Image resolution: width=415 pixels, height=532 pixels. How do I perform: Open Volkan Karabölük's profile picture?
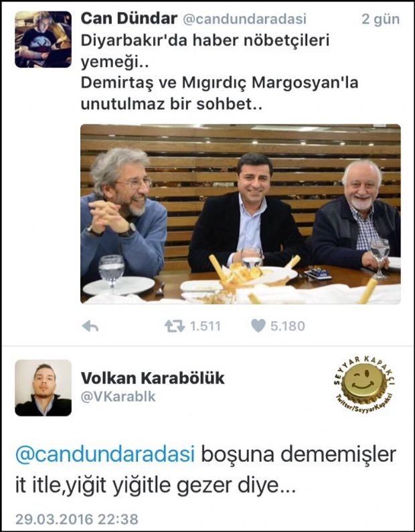[x=43, y=388]
